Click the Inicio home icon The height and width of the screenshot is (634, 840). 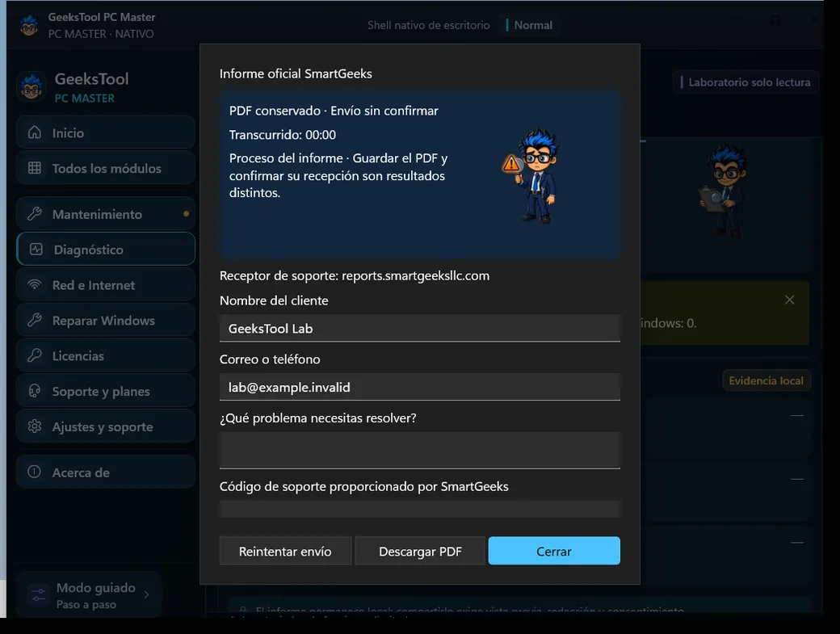[34, 132]
